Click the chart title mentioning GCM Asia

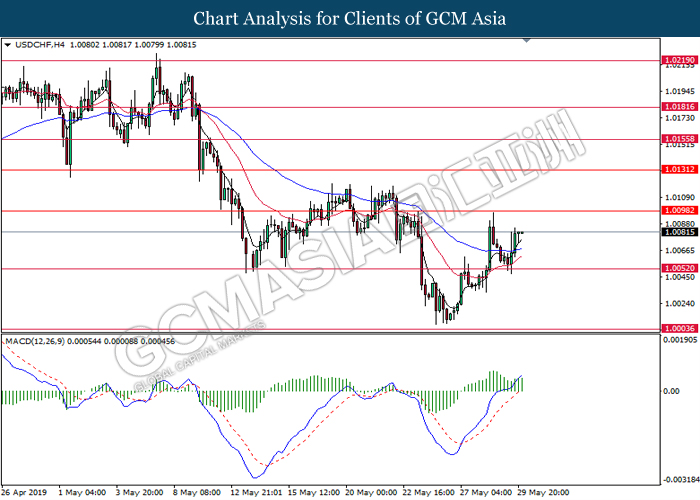[x=349, y=18]
